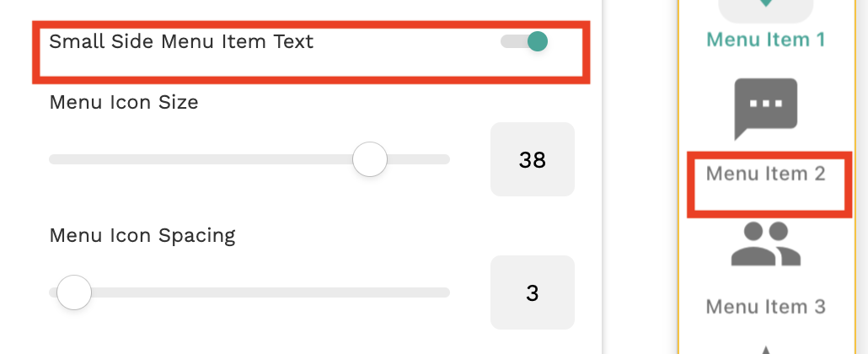Viewport: 868px width, 354px height.
Task: Click the people group icon above Menu Item 3
Action: point(765,244)
